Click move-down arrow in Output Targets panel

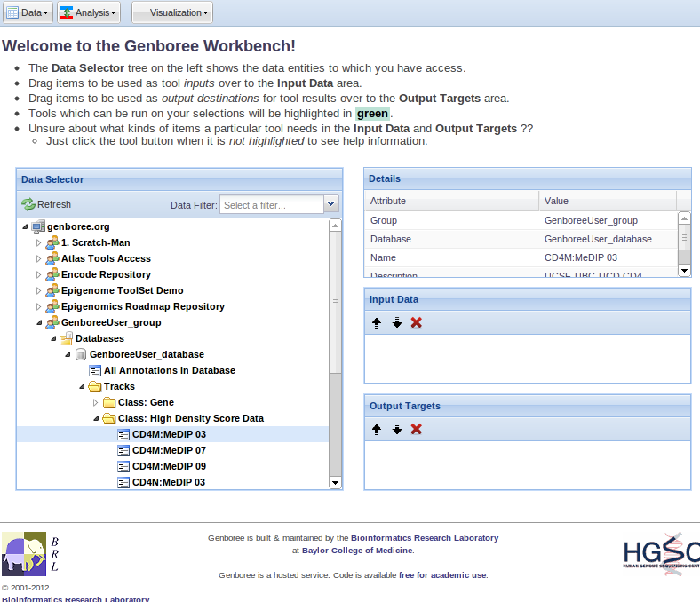[x=397, y=429]
